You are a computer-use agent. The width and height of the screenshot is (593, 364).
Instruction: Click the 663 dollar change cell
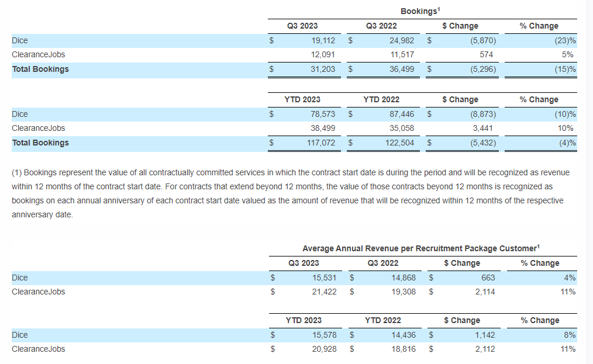[488, 278]
